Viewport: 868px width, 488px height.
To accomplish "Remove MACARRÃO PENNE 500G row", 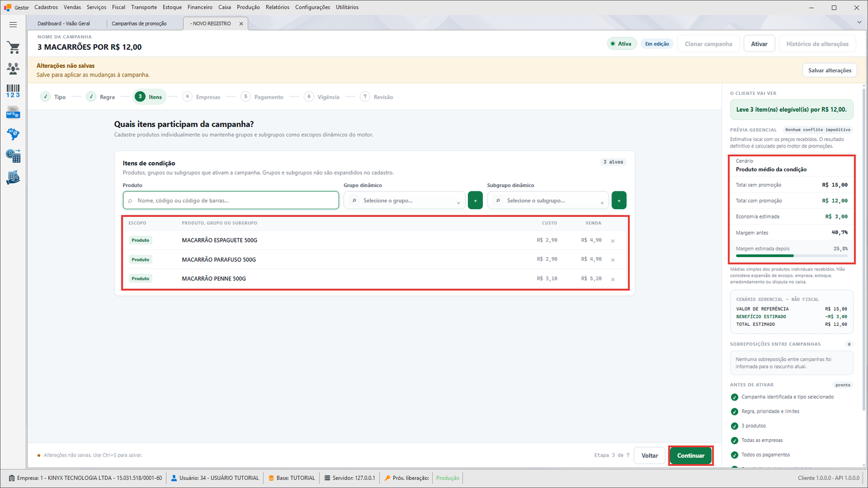I will click(x=613, y=279).
